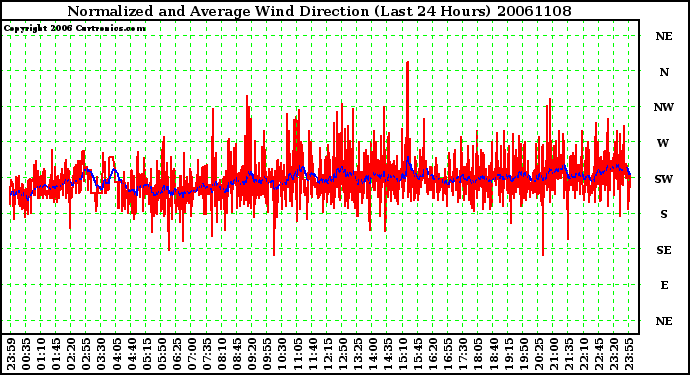The image size is (690, 375).
Task: Select the 12:15 time axis label
Action: coord(327,354)
